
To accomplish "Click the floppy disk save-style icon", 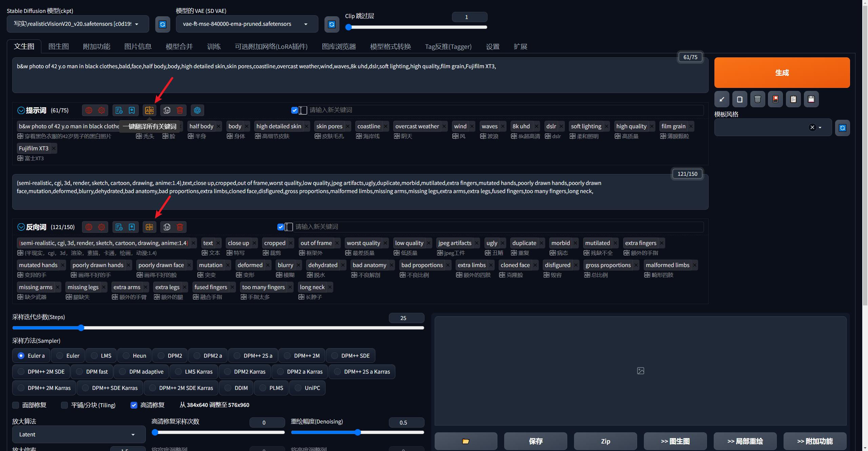I will [x=811, y=99].
